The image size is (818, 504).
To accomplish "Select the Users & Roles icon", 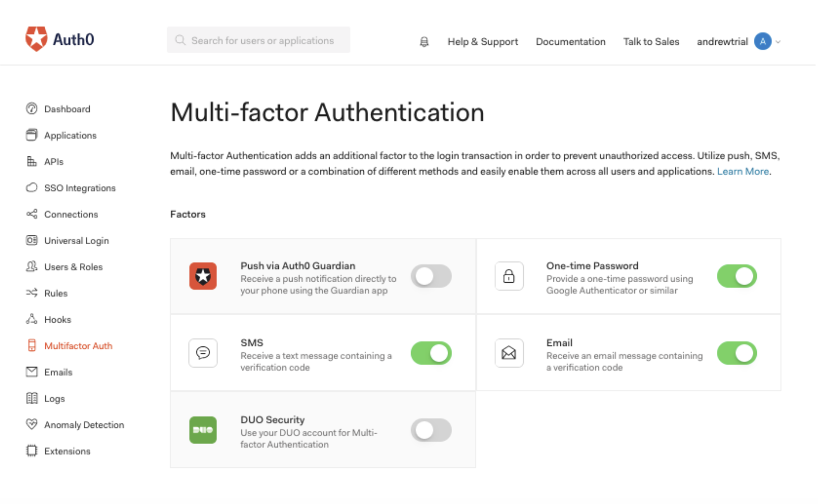I will (32, 267).
